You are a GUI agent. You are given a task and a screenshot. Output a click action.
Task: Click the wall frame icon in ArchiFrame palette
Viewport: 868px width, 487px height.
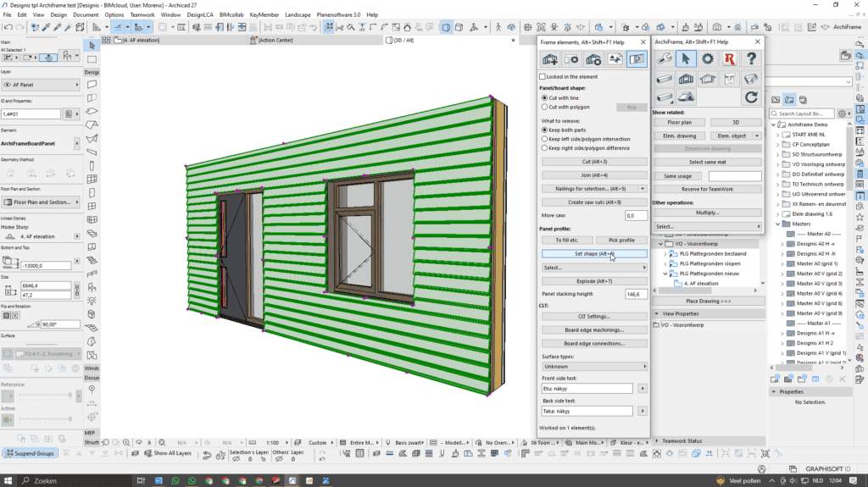coord(685,79)
